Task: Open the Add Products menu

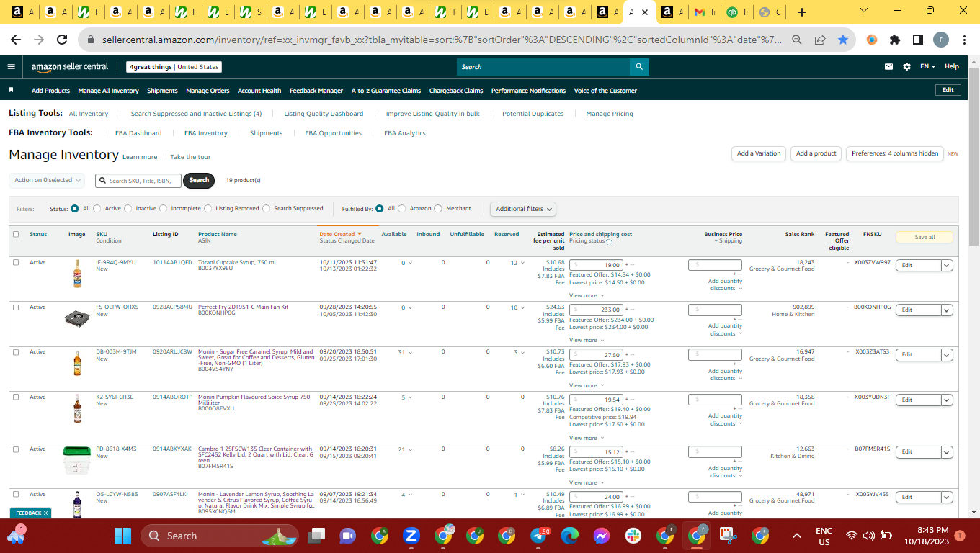Action: click(50, 91)
